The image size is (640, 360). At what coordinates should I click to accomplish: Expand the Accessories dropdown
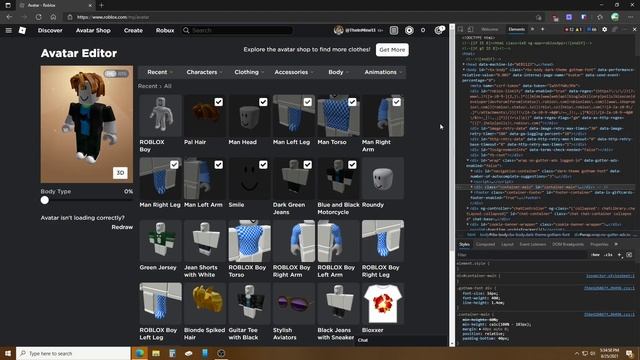click(x=293, y=72)
